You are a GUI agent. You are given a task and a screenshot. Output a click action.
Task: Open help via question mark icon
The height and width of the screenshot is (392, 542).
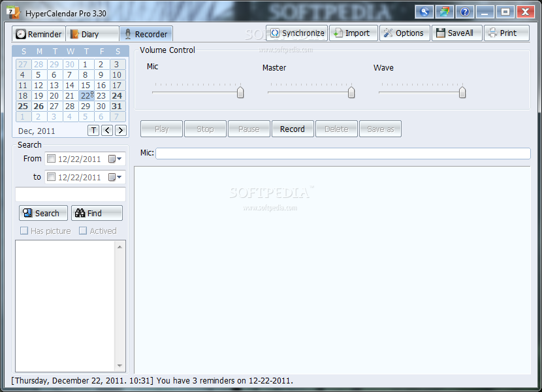465,12
